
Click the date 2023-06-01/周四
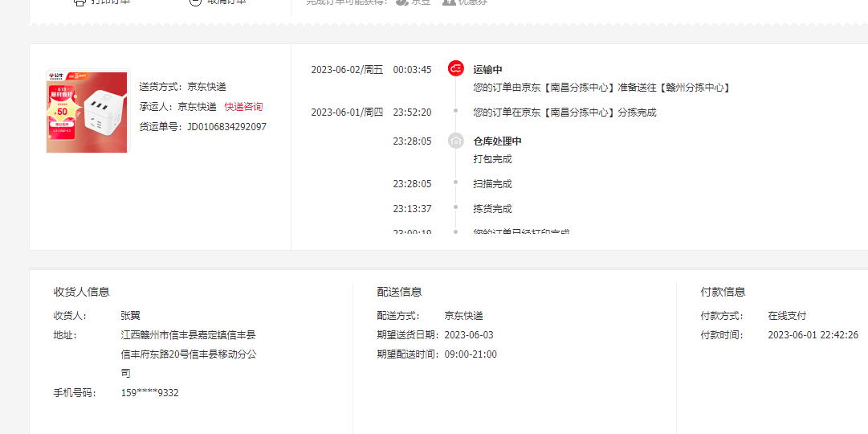(x=347, y=112)
